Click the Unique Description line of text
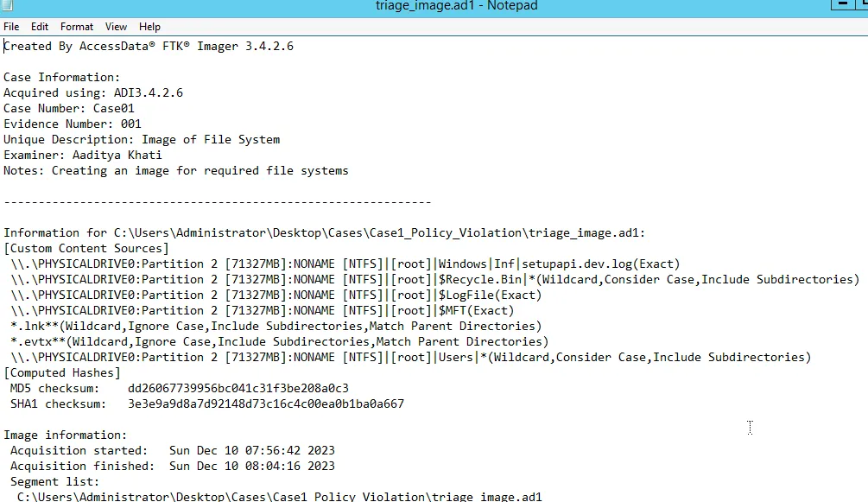This screenshot has width=868, height=502. tap(142, 139)
